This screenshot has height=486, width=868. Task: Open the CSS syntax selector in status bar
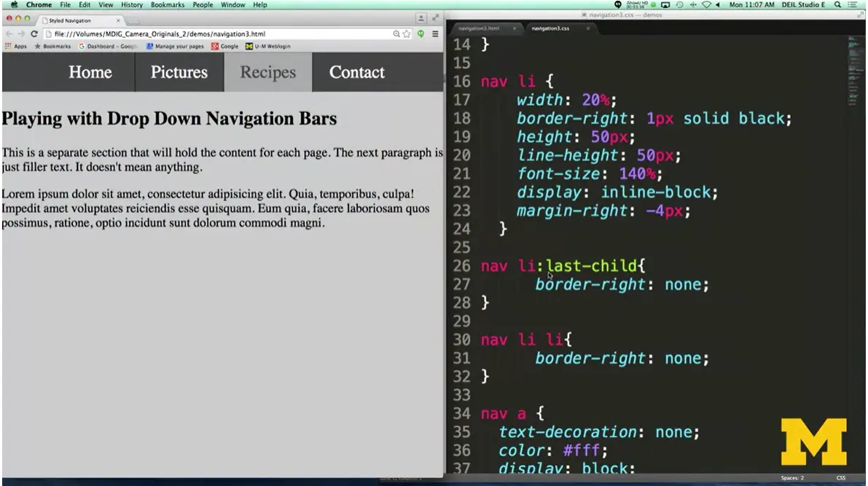(840, 478)
